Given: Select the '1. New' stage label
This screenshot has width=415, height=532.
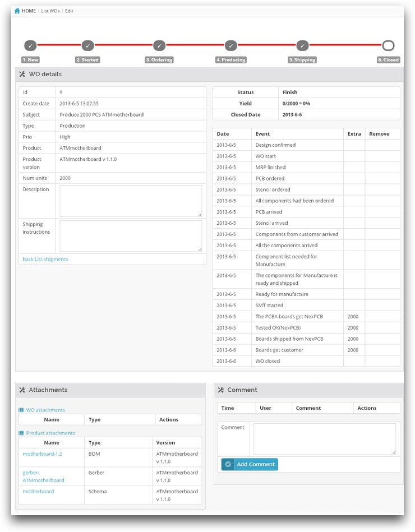Looking at the screenshot, I should [x=30, y=60].
